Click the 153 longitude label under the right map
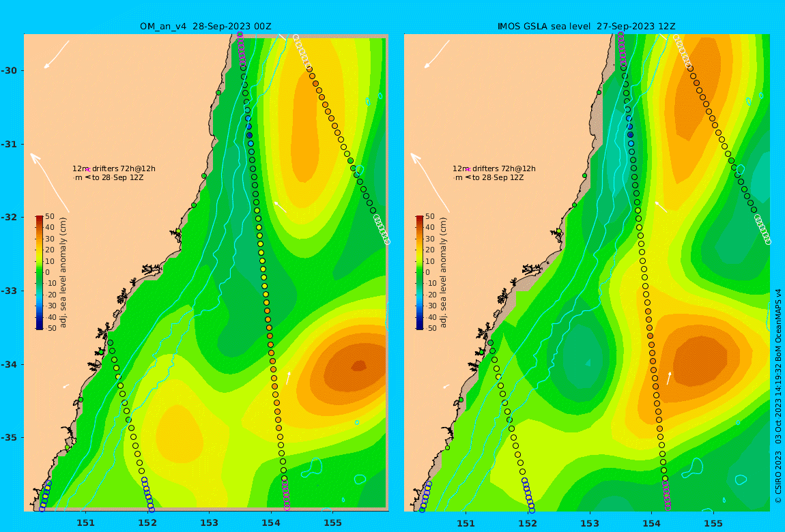The image size is (785, 532). [590, 523]
